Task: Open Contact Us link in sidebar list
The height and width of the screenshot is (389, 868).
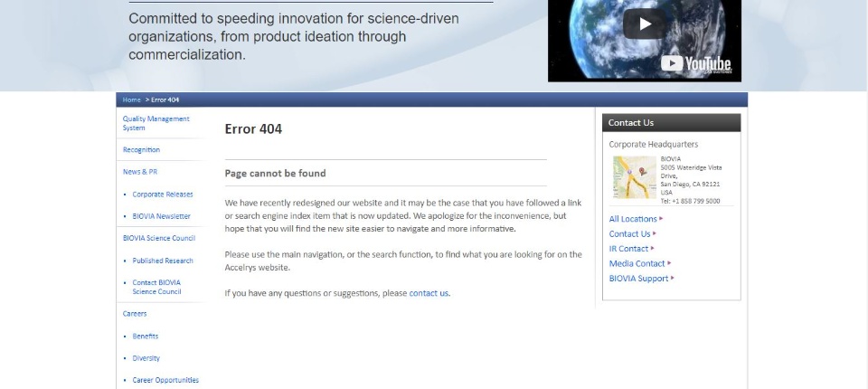Action: point(629,233)
